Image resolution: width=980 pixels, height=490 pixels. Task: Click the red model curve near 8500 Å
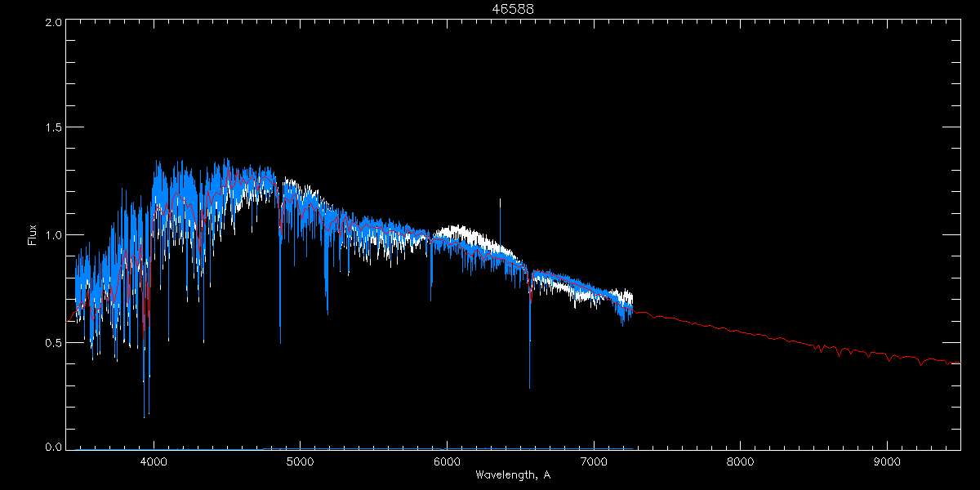[x=814, y=345]
